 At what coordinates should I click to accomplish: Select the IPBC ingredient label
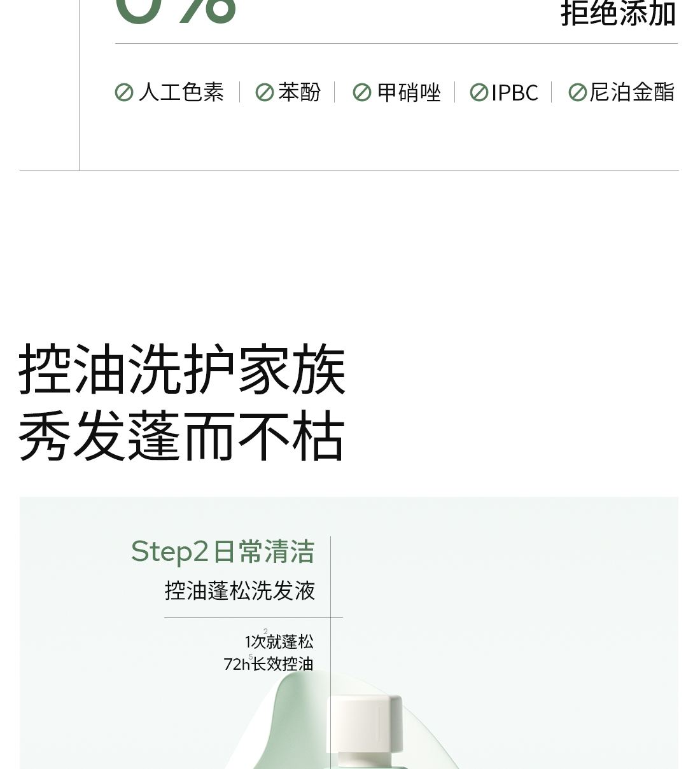click(x=515, y=93)
